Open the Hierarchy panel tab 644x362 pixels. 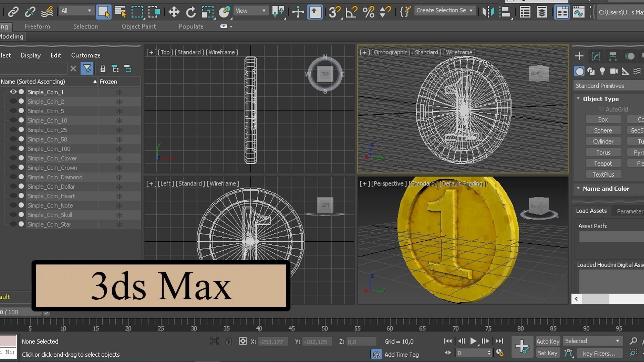tap(613, 56)
